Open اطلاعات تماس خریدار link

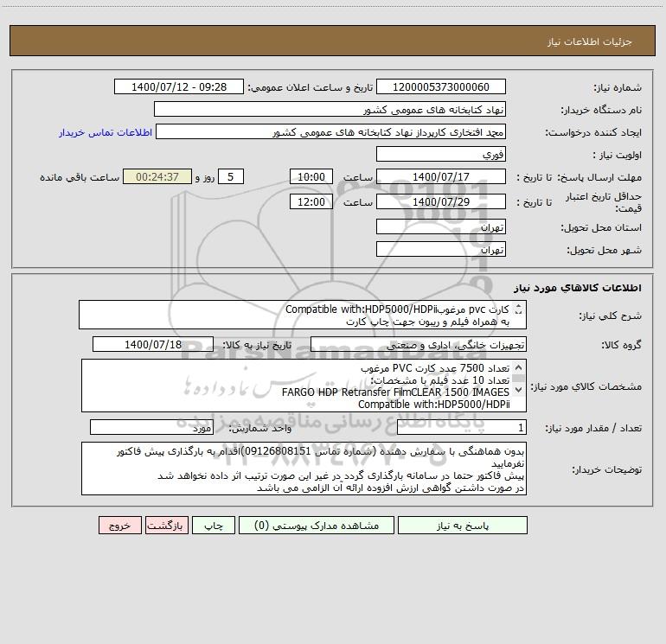tap(106, 132)
